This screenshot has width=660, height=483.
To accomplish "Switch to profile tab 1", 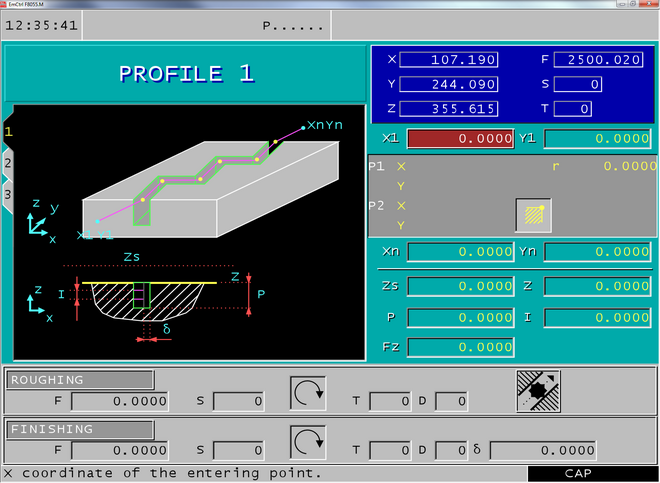I will pos(8,131).
